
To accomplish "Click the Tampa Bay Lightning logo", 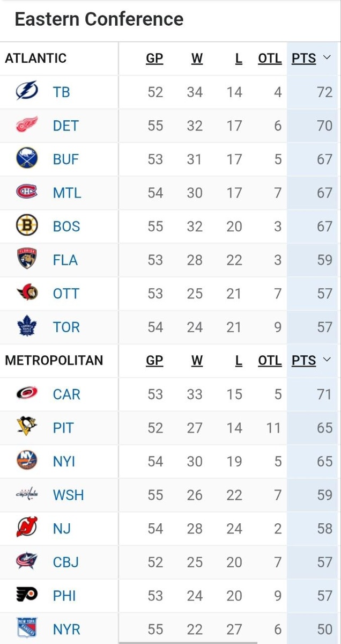I will click(x=27, y=92).
